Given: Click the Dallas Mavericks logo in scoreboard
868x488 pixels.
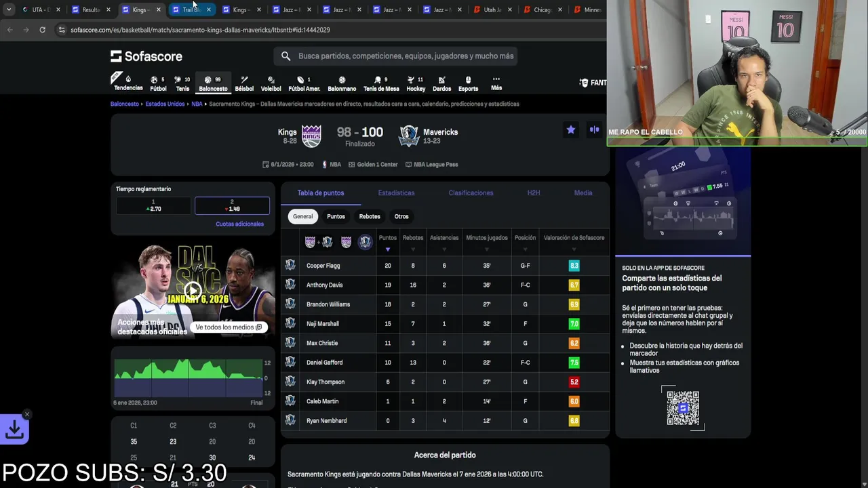Looking at the screenshot, I should point(409,136).
